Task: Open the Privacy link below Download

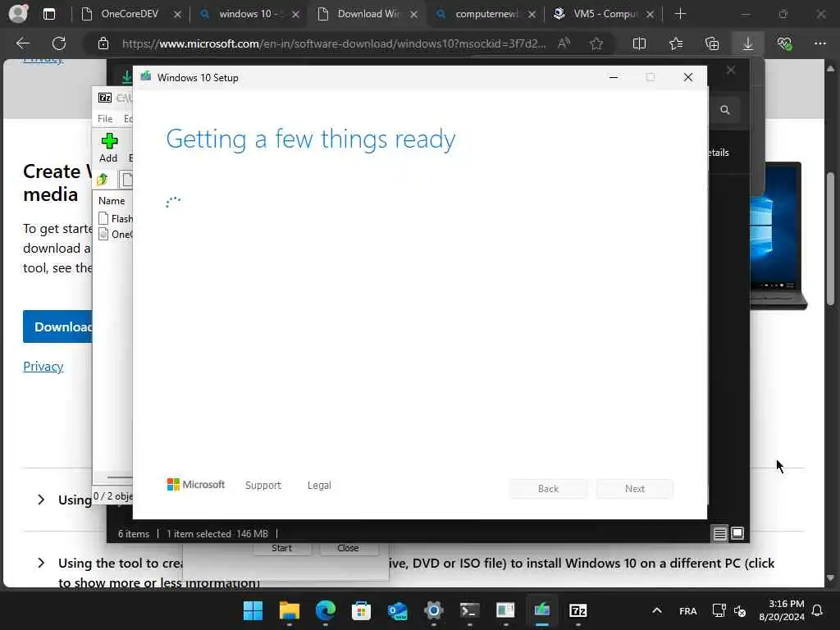Action: click(x=43, y=367)
